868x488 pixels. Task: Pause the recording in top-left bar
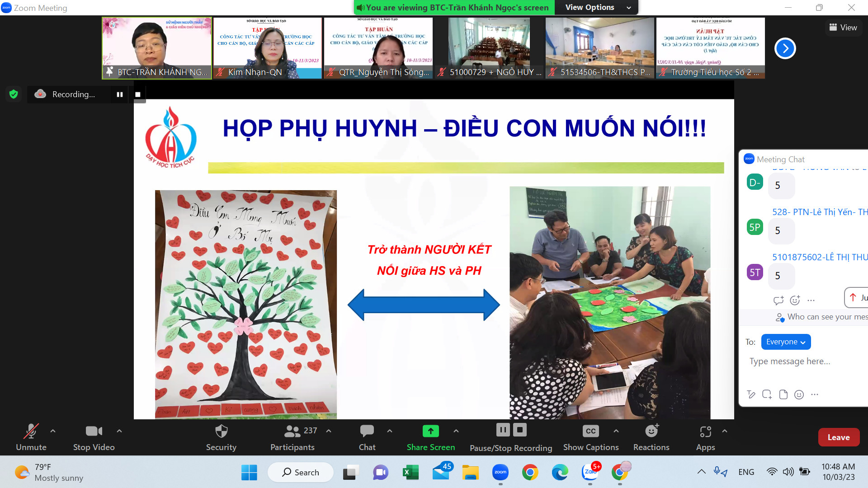point(120,94)
